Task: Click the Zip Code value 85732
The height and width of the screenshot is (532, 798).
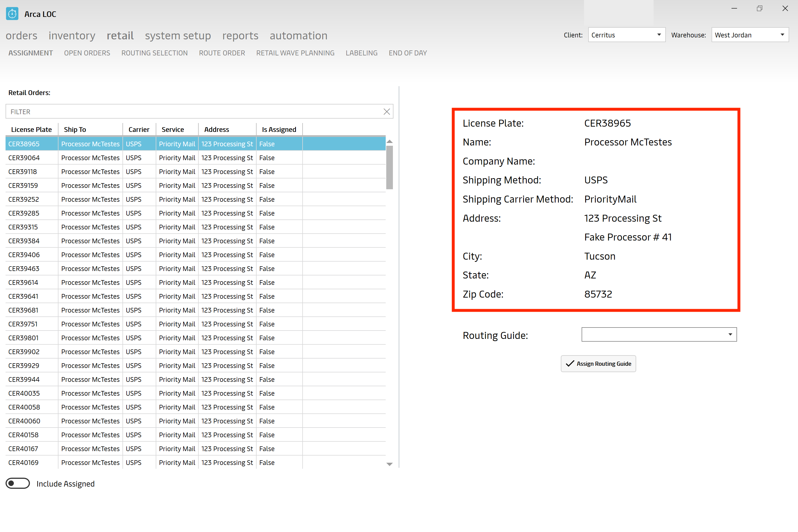Action: (x=598, y=294)
